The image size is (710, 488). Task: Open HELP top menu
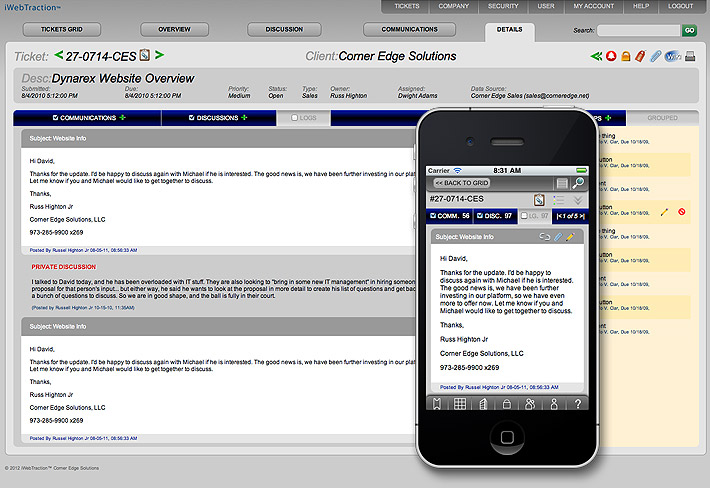click(x=641, y=6)
